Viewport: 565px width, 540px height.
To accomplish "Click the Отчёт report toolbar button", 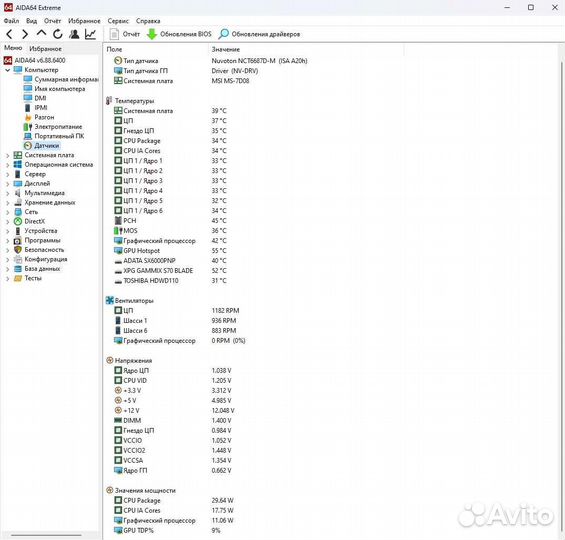I will [124, 34].
